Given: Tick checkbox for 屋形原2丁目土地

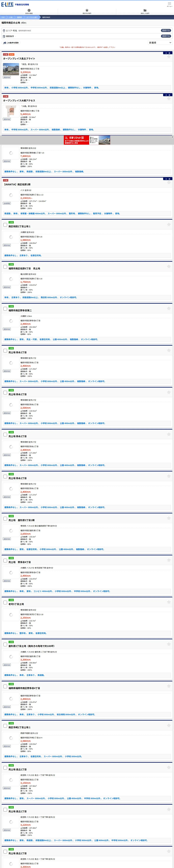Looking at the screenshot, I should pos(5,645).
